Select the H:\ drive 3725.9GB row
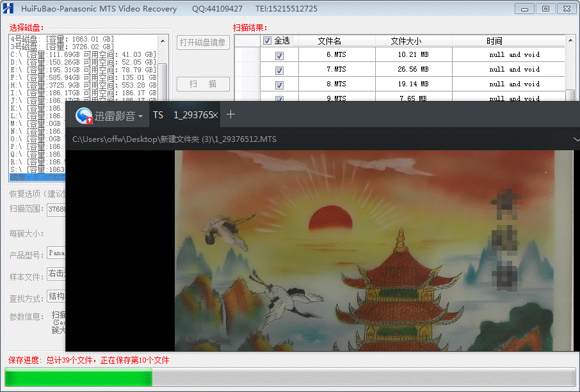580x392 pixels. pyautogui.click(x=84, y=85)
